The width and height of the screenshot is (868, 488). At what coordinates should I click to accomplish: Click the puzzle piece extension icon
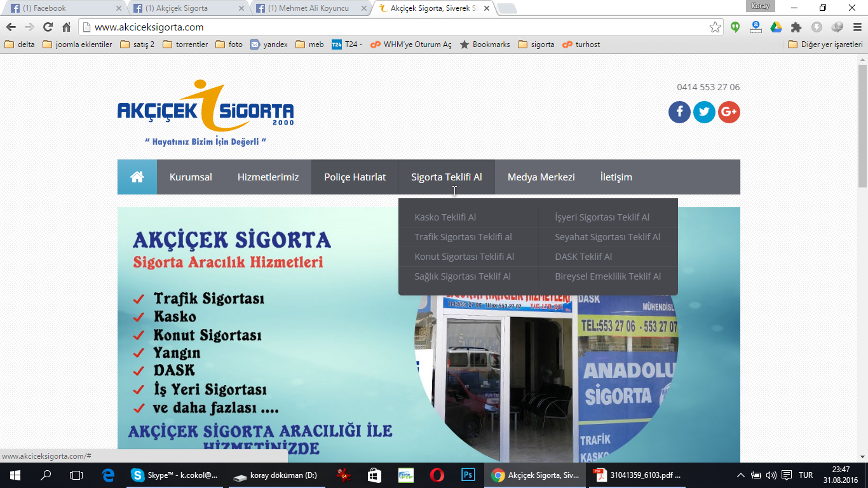coord(796,27)
